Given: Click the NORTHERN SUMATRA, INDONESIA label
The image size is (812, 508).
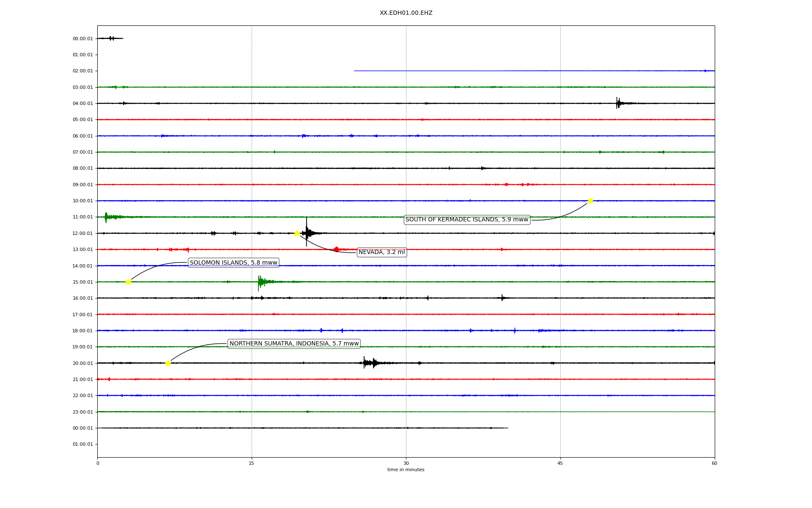Looking at the screenshot, I should click(x=294, y=344).
